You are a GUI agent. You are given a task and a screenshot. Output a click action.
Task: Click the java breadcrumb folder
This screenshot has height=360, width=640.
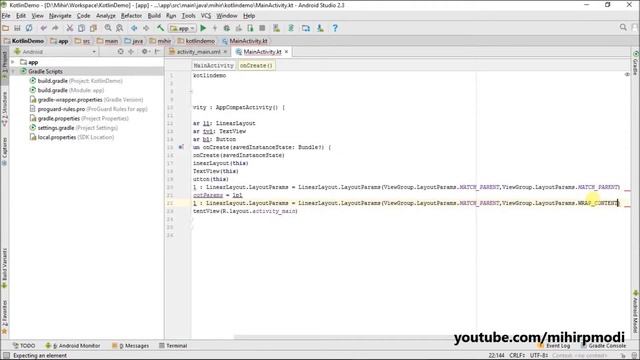pos(133,41)
